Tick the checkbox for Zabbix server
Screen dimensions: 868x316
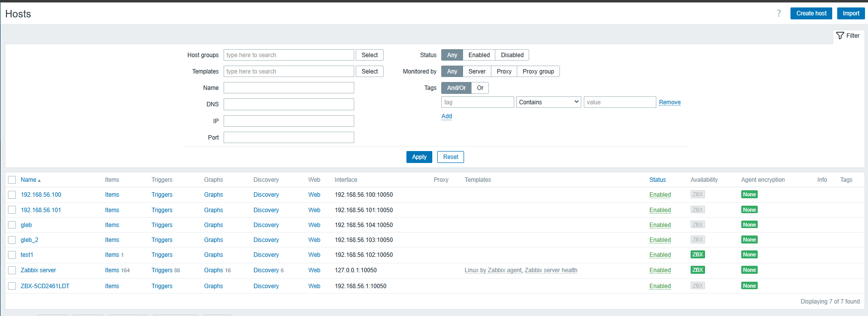click(12, 270)
